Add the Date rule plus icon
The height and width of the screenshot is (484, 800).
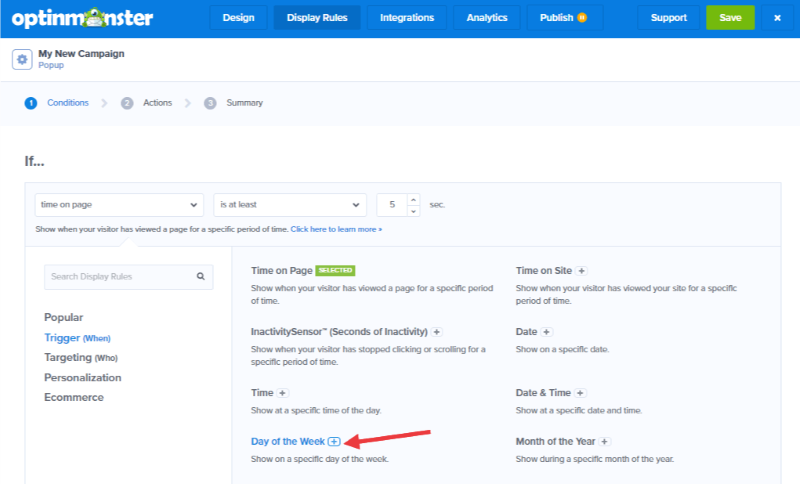point(546,332)
